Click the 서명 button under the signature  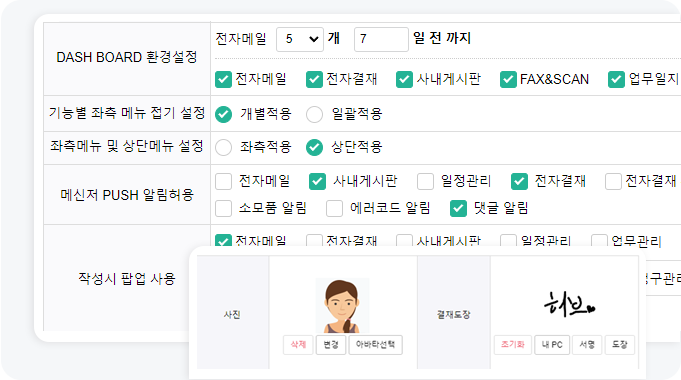coord(587,345)
